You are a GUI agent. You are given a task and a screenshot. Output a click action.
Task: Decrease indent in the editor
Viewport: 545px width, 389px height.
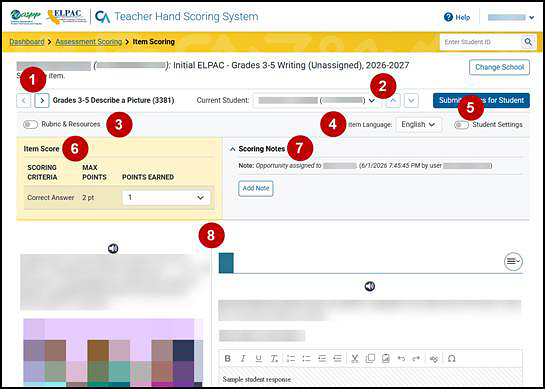322,358
